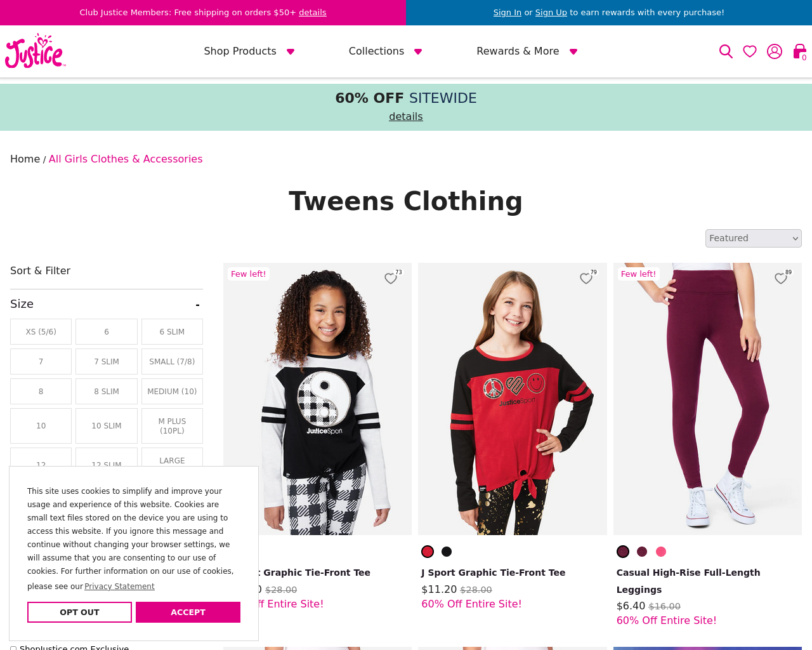Select size XS (5/6) filter
The width and height of the screenshot is (812, 650).
(41, 331)
